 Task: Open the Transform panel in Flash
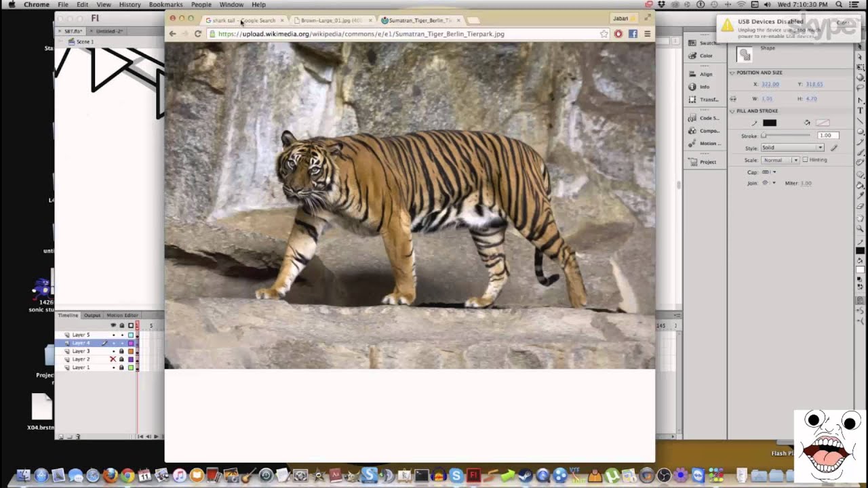click(703, 100)
